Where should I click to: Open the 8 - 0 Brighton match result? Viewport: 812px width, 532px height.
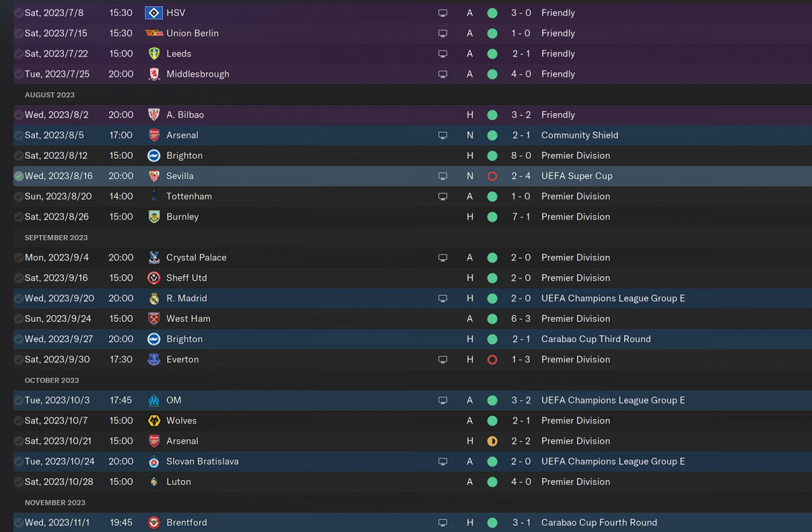(x=521, y=156)
